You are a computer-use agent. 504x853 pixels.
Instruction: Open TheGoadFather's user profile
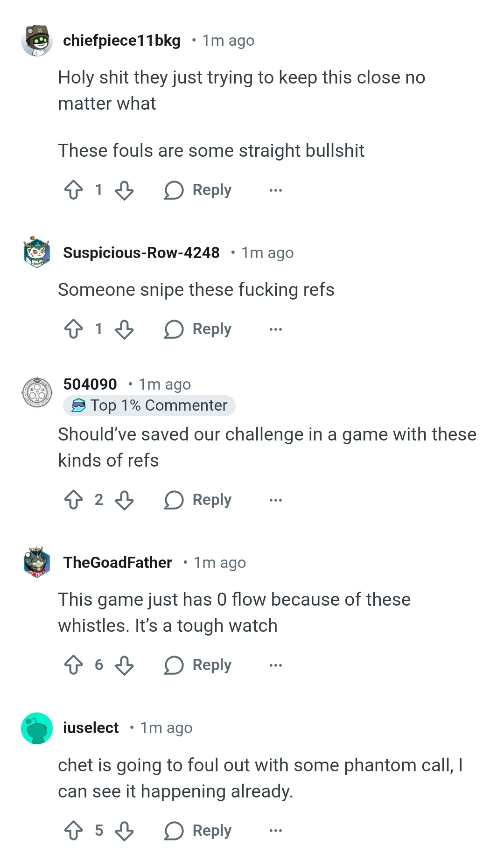click(118, 562)
